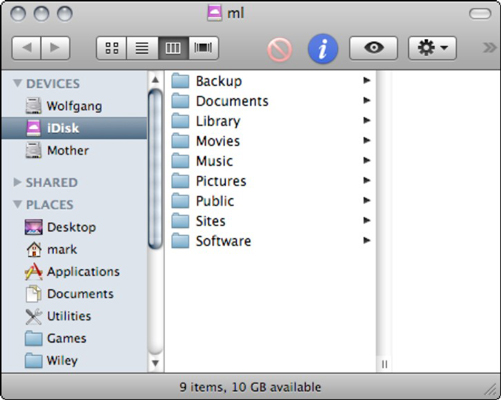Select the iDisk device in sidebar
The image size is (501, 400).
[x=74, y=128]
